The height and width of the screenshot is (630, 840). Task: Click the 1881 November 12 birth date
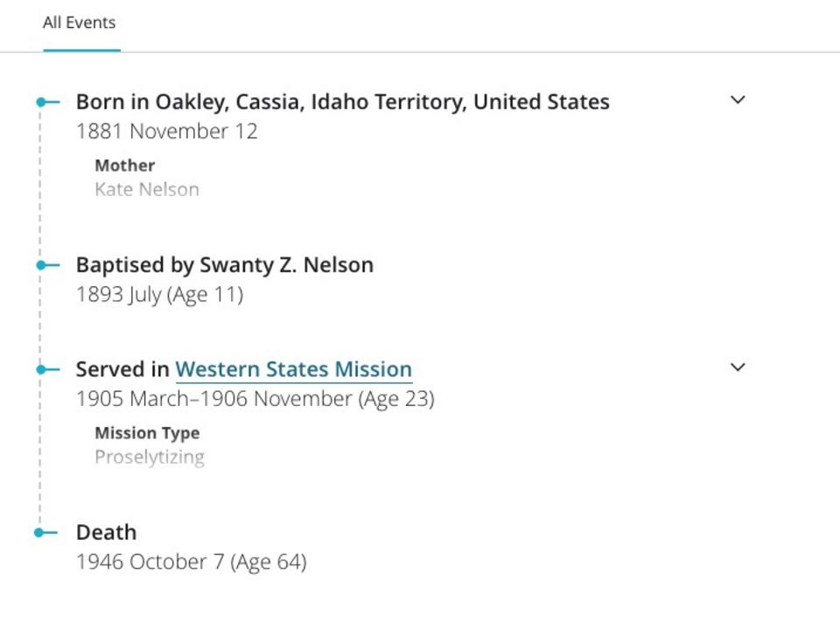coord(166,131)
